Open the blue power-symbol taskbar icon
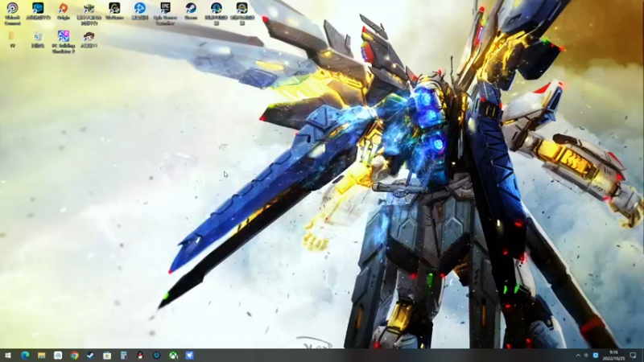The width and height of the screenshot is (644, 362). [x=156, y=356]
